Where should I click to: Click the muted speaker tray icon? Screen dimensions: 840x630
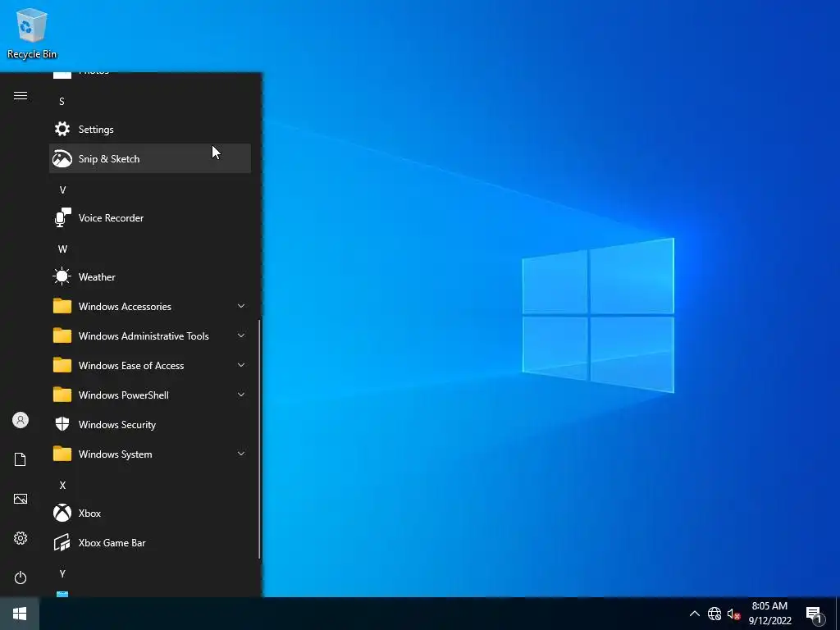click(733, 614)
